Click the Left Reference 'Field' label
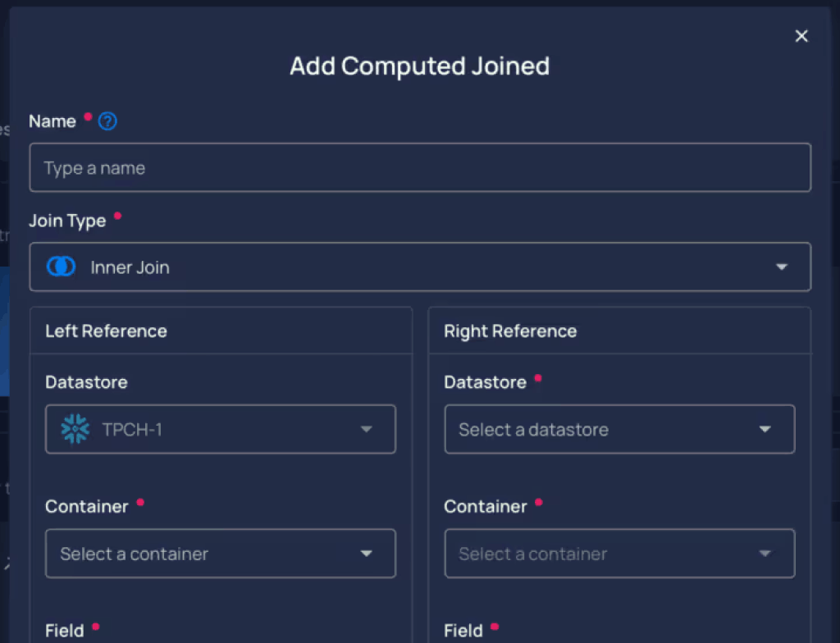This screenshot has width=840, height=643. (x=65, y=631)
